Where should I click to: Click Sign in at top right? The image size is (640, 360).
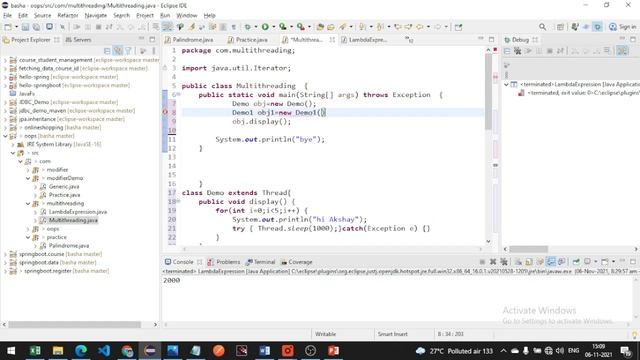click(x=622, y=27)
